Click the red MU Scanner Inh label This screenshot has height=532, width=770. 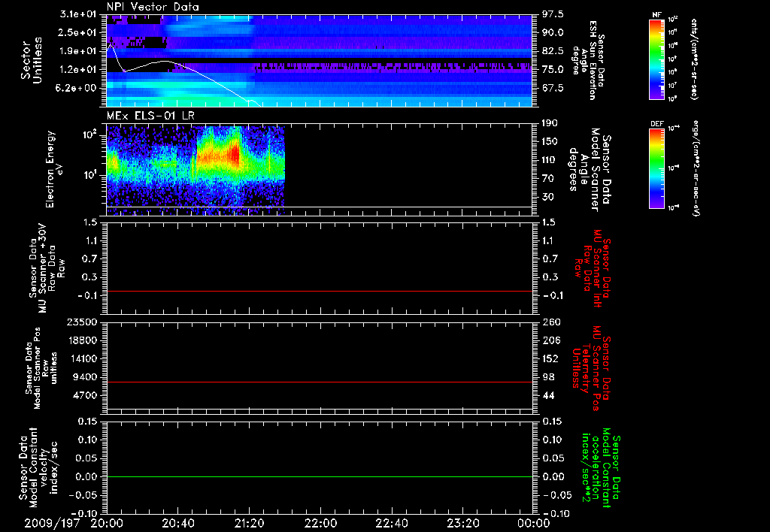coord(591,268)
